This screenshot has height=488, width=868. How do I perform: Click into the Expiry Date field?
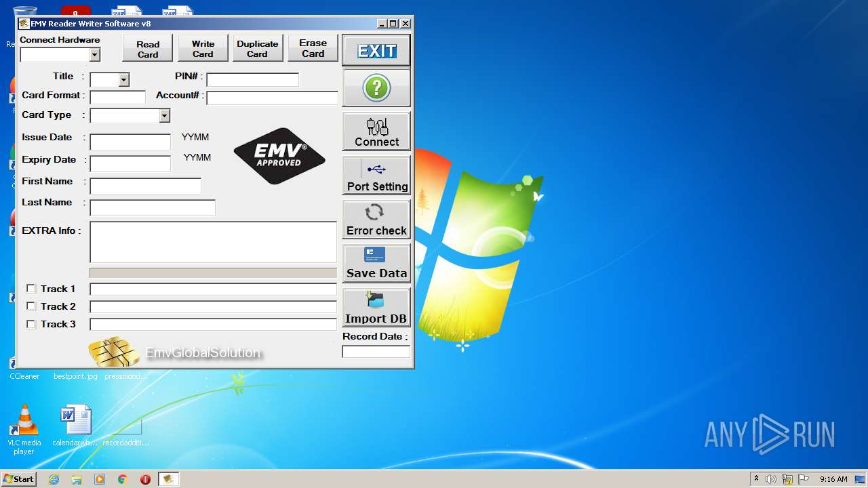point(130,164)
